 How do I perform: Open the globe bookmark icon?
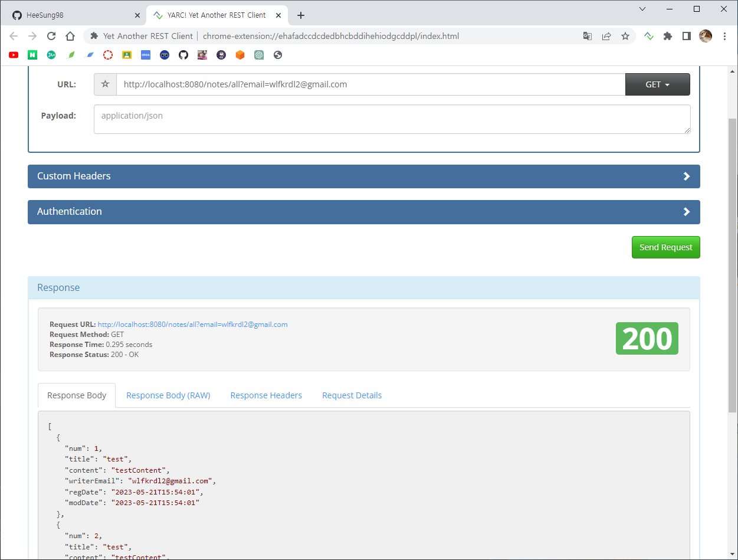point(278,55)
